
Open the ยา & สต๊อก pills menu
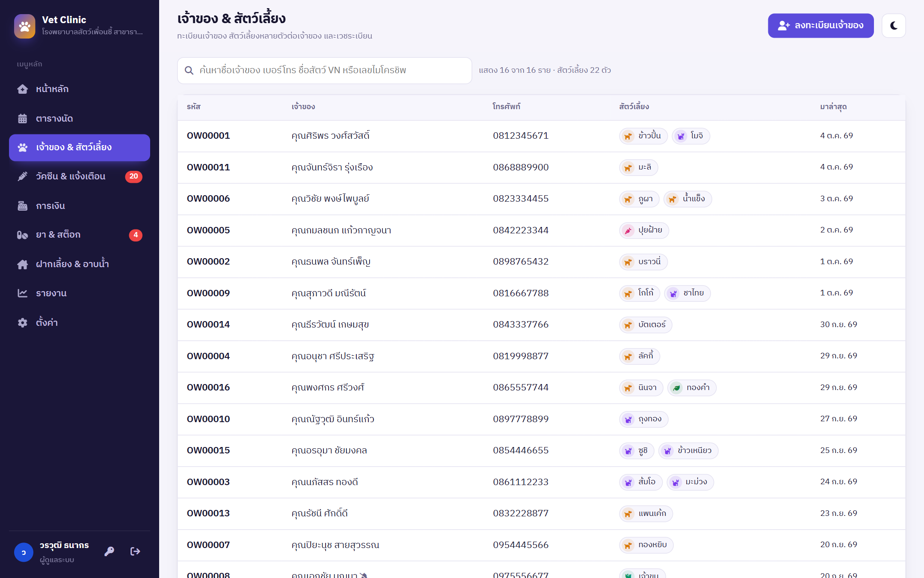(80, 235)
